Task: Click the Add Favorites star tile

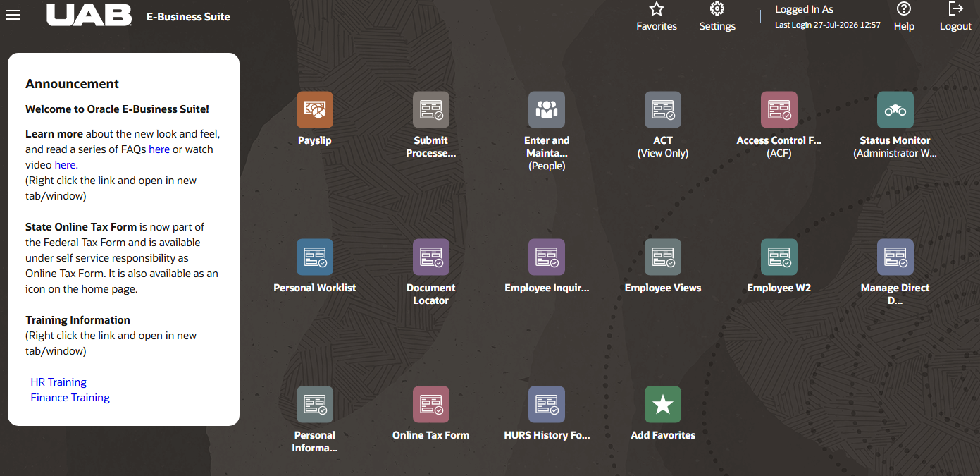Action: [x=663, y=405]
